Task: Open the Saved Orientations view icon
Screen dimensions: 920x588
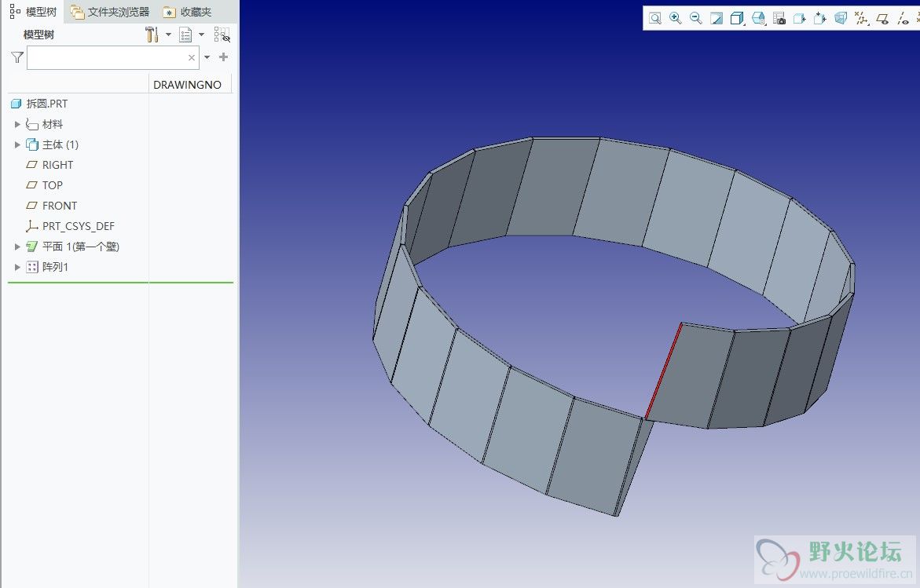Action: tap(758, 18)
